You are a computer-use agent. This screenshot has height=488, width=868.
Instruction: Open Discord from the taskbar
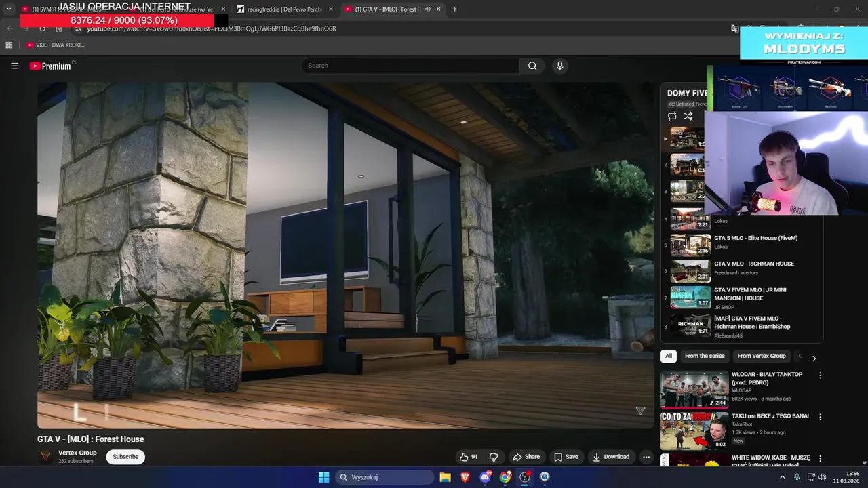(485, 477)
